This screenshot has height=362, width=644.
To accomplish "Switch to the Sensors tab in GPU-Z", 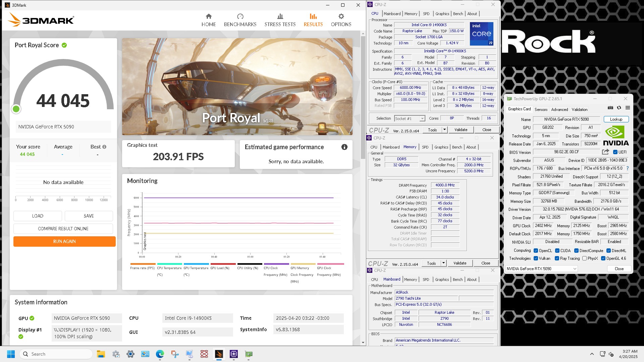I will (541, 110).
